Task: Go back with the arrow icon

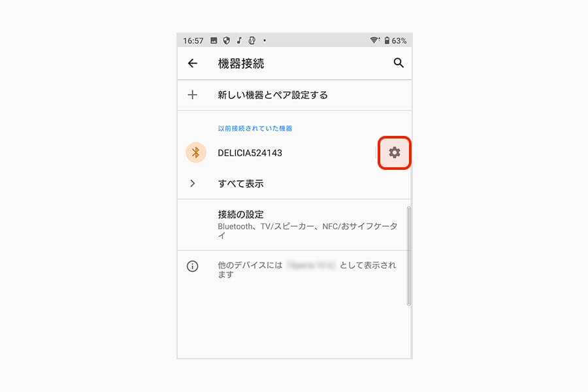Action: coord(192,63)
